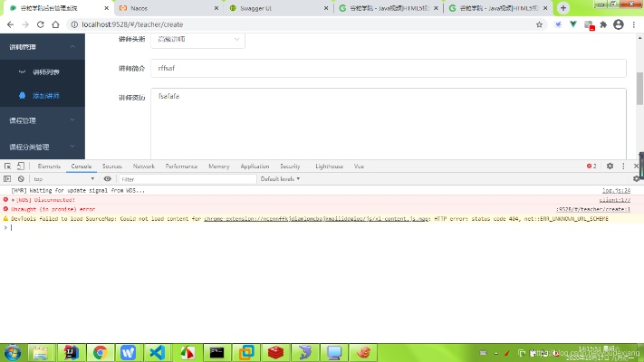Viewport: 644px width, 362px height.
Task: Collapse the 讲师管理 sidebar menu
Action: click(x=43, y=45)
